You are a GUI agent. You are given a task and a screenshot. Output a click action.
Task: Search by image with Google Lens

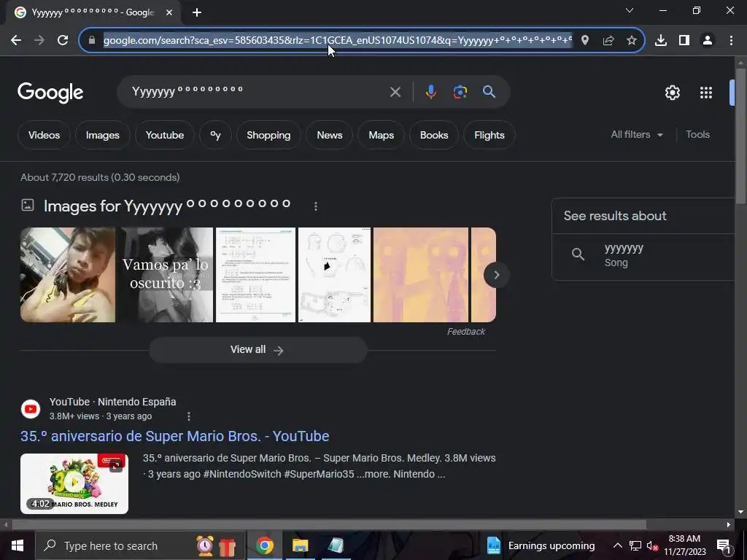click(460, 92)
